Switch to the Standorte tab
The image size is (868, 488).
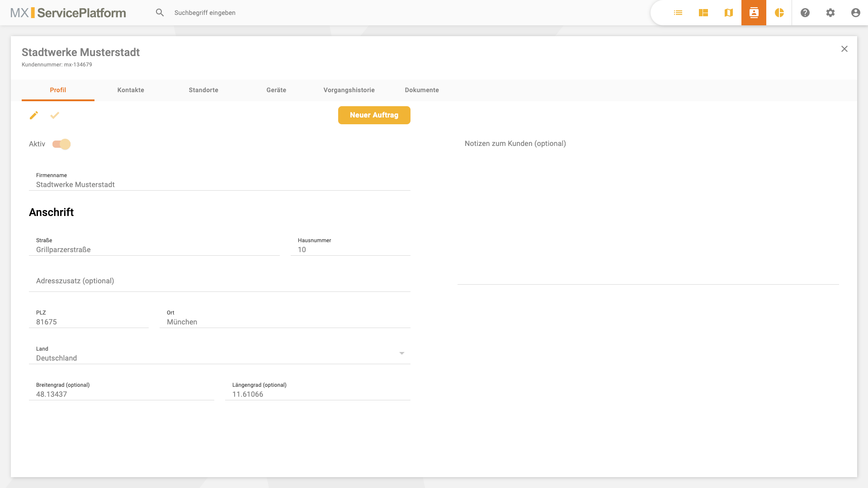203,90
